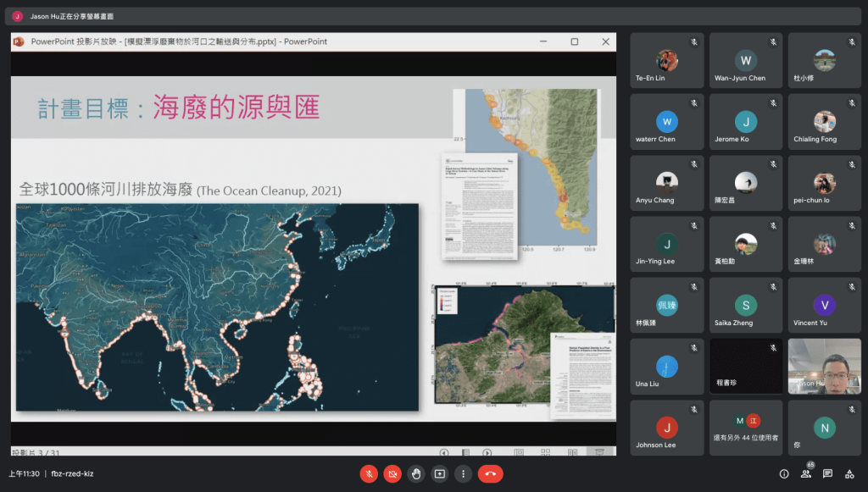Unmute the microphone in call controls
Image resolution: width=868 pixels, height=492 pixels.
[x=369, y=473]
